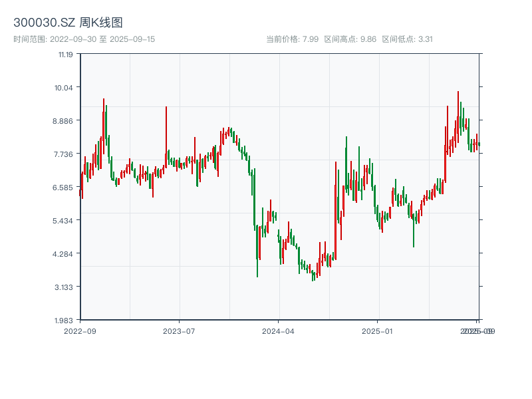
Task: Click the period low label 区间低点: 3.31
Action: coord(407,39)
